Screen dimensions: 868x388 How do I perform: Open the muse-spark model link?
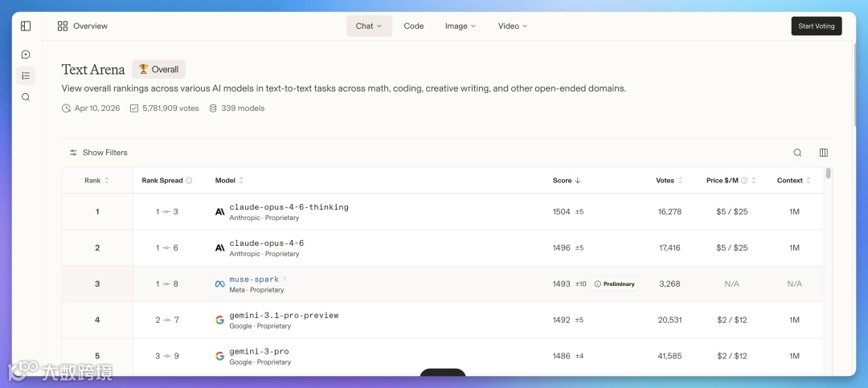(254, 280)
